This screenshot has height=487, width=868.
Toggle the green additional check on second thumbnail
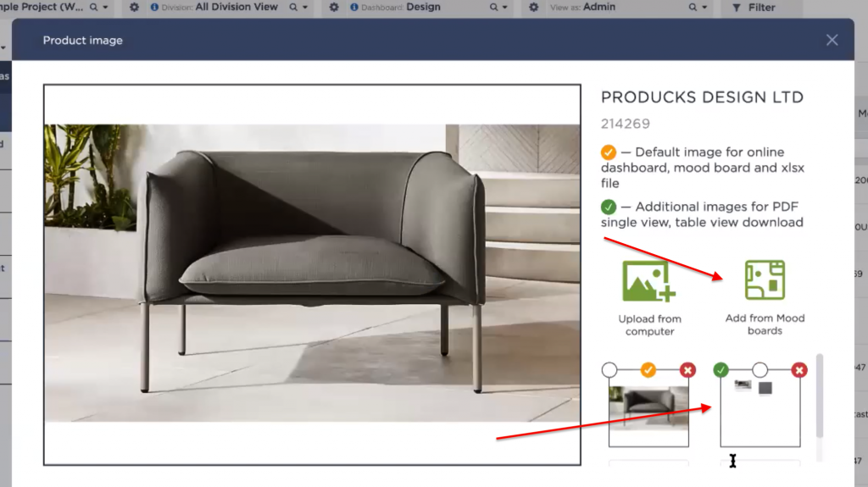pyautogui.click(x=721, y=369)
